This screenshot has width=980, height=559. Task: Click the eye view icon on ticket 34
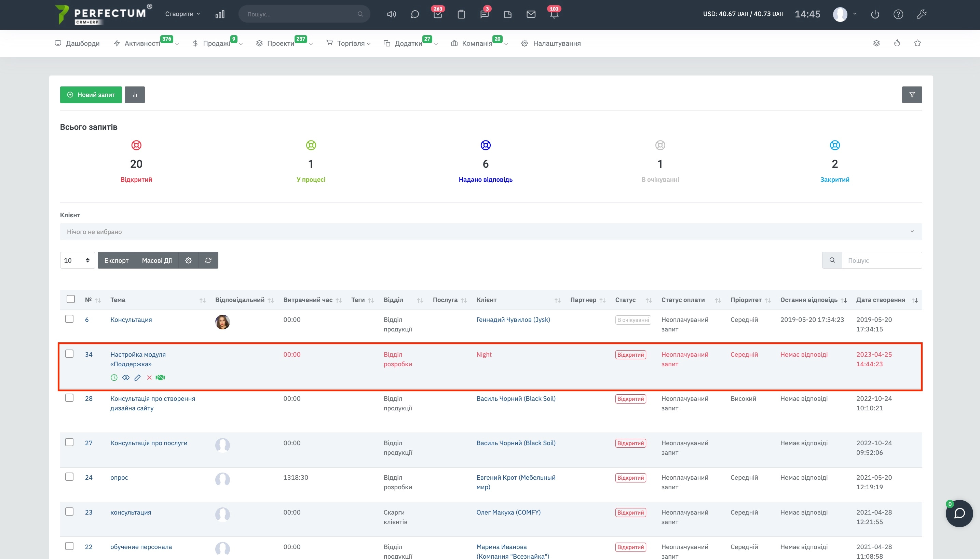pos(125,378)
